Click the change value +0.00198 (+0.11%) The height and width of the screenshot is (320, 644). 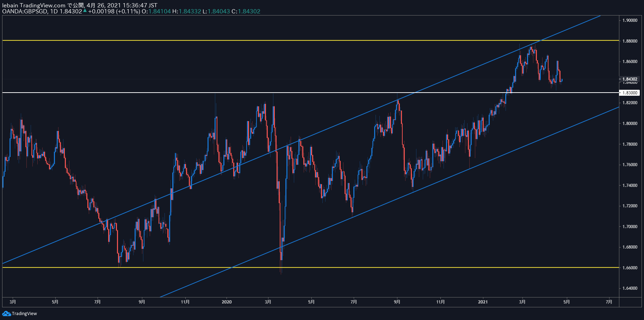point(114,11)
